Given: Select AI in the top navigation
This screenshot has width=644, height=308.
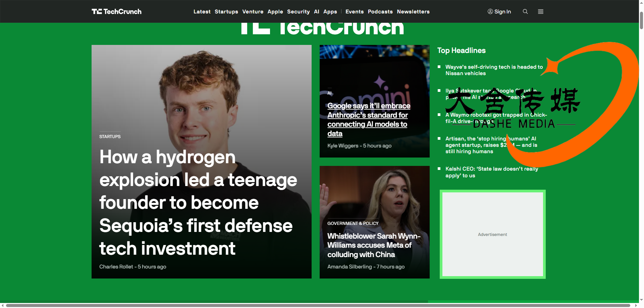Looking at the screenshot, I should 317,11.
